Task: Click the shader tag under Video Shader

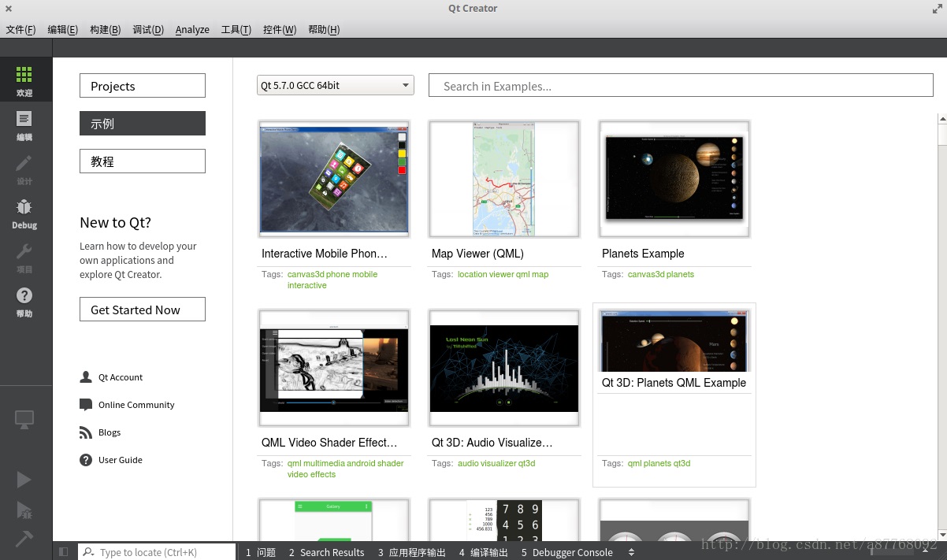Action: (x=392, y=463)
